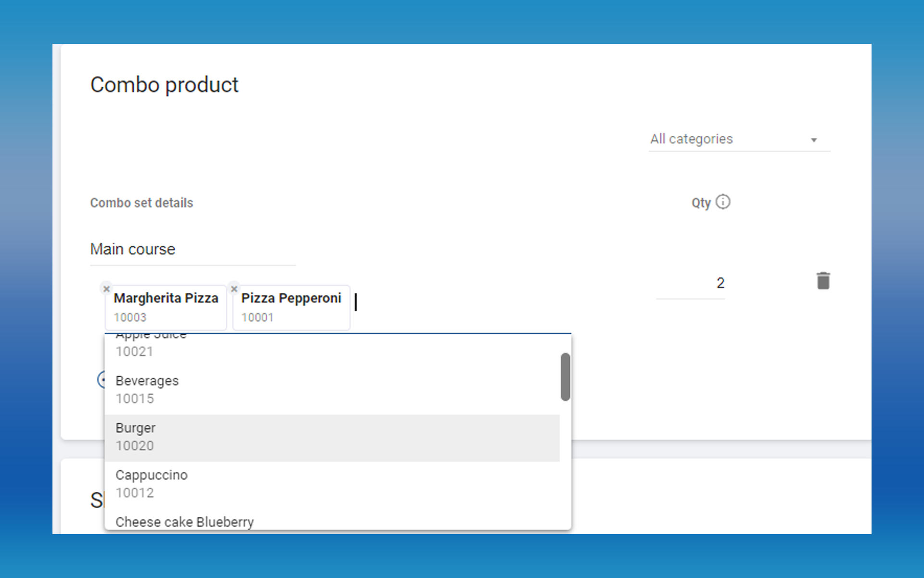Click the Pizza Pepperoni product chip
This screenshot has width=924, height=578.
(x=291, y=307)
